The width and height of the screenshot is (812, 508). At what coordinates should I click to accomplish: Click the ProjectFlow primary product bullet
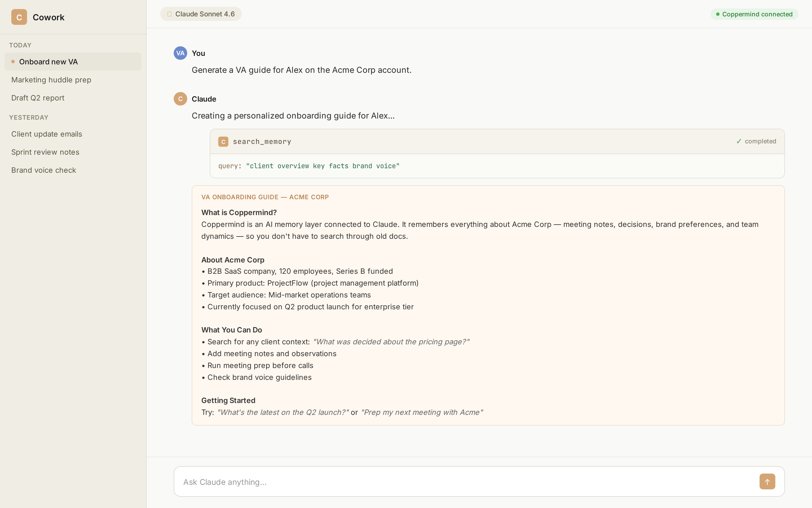point(310,283)
